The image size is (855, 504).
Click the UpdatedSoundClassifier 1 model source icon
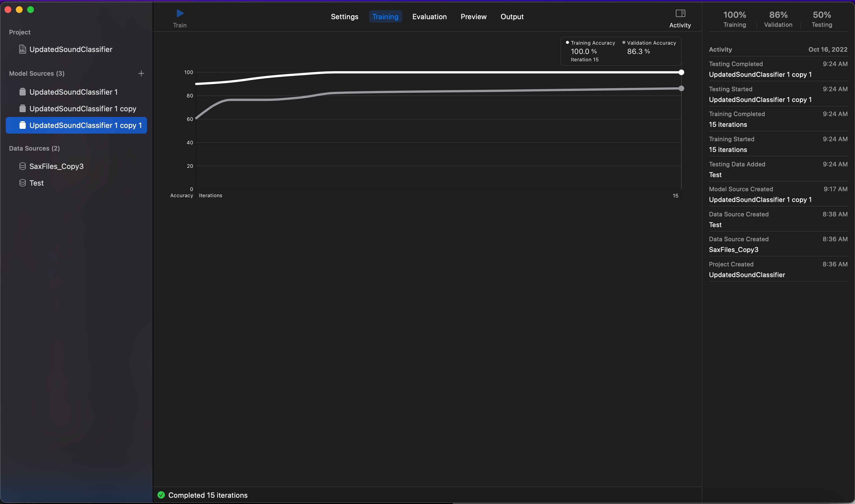(22, 92)
